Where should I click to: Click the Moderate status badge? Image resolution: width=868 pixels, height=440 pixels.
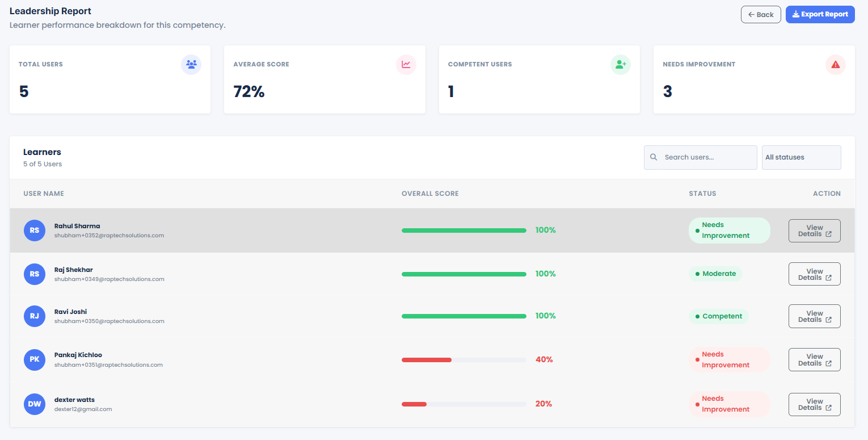pos(715,274)
